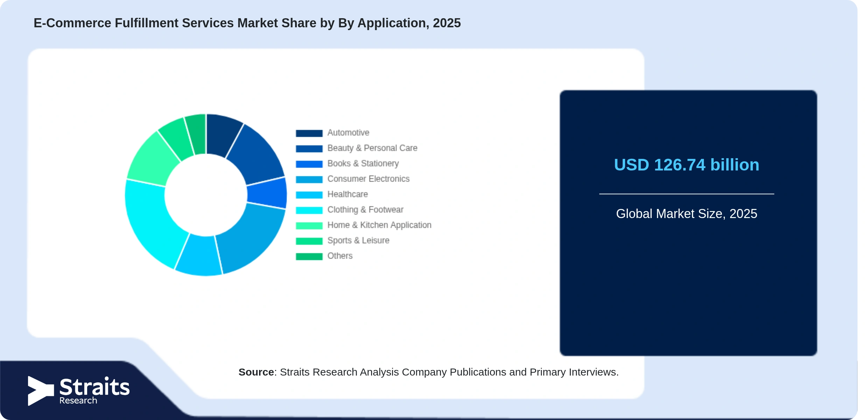Click the light green Home & Kitchen slice
Image resolution: width=868 pixels, height=420 pixels.
(152, 159)
